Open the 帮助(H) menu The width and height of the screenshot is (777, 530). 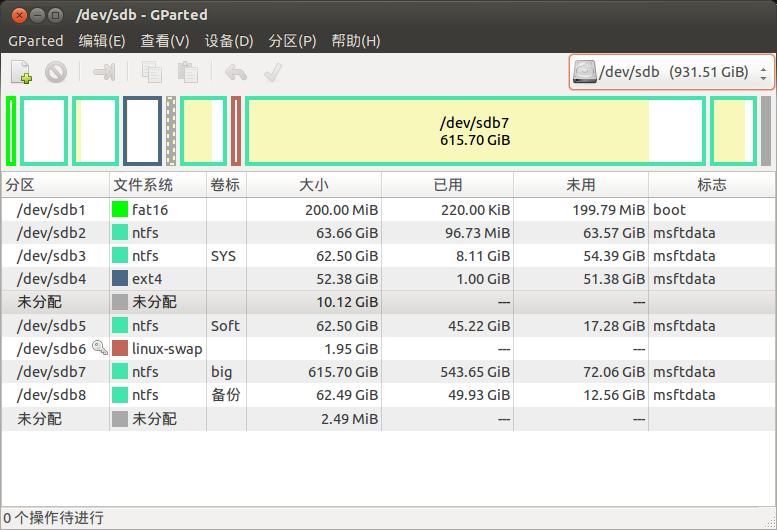pyautogui.click(x=356, y=41)
